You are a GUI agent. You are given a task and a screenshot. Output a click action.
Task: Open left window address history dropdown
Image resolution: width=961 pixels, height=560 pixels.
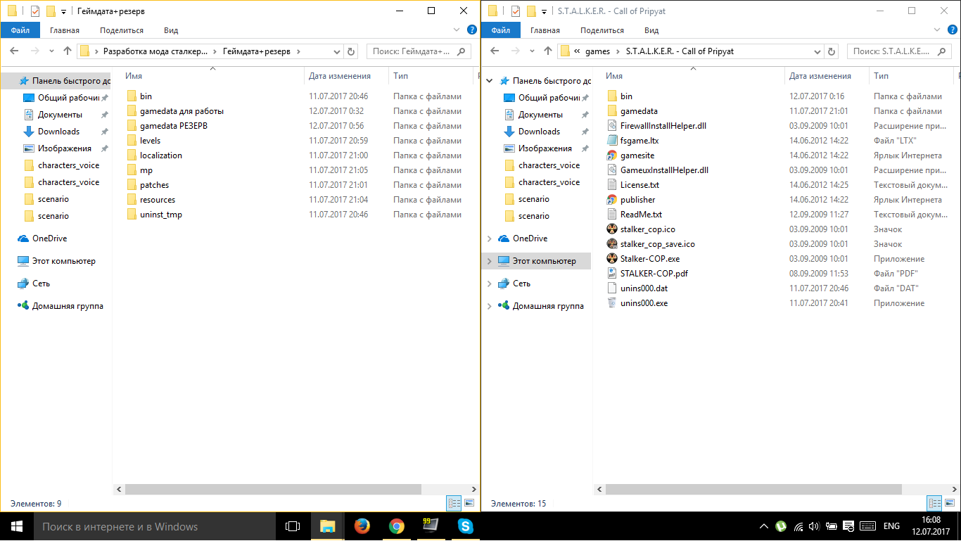pyautogui.click(x=336, y=51)
